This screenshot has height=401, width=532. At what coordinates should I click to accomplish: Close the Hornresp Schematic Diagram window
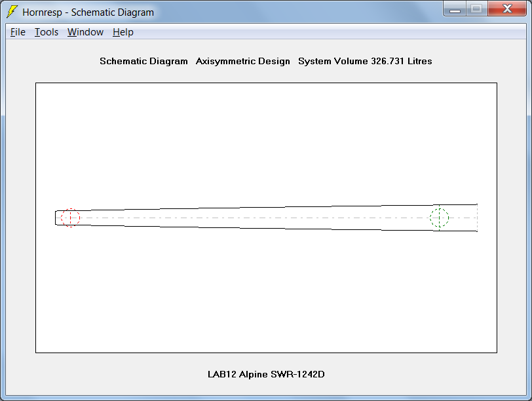pyautogui.click(x=507, y=9)
